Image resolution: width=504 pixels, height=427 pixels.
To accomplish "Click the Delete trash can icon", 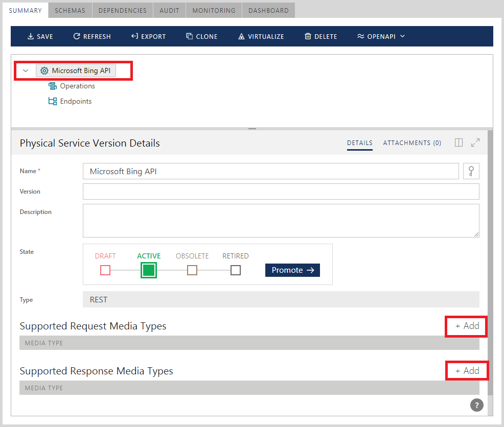I will (308, 36).
